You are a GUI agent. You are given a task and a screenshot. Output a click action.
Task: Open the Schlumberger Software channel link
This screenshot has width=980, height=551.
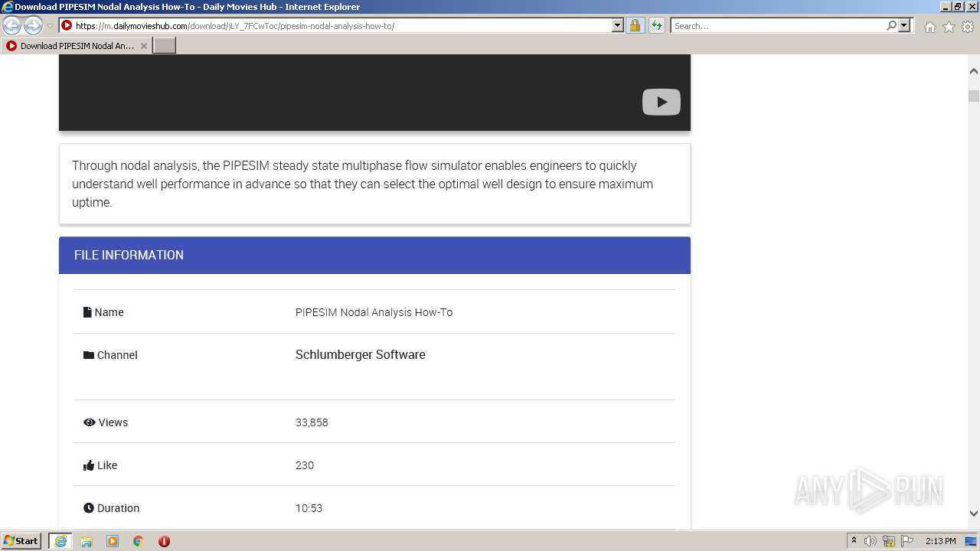point(360,354)
